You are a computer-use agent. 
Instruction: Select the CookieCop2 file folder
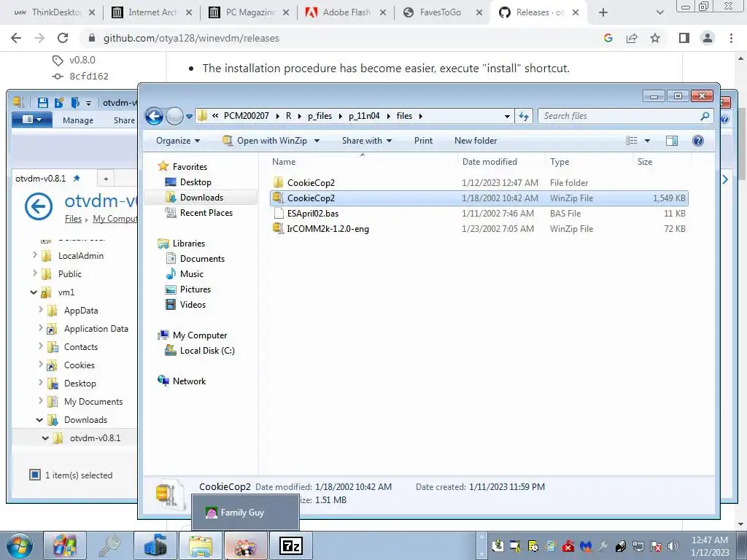(479, 183)
